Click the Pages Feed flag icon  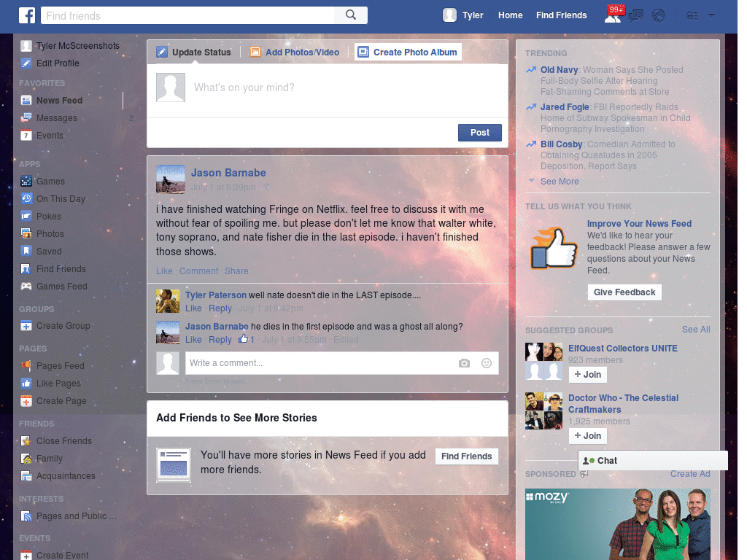tap(26, 366)
